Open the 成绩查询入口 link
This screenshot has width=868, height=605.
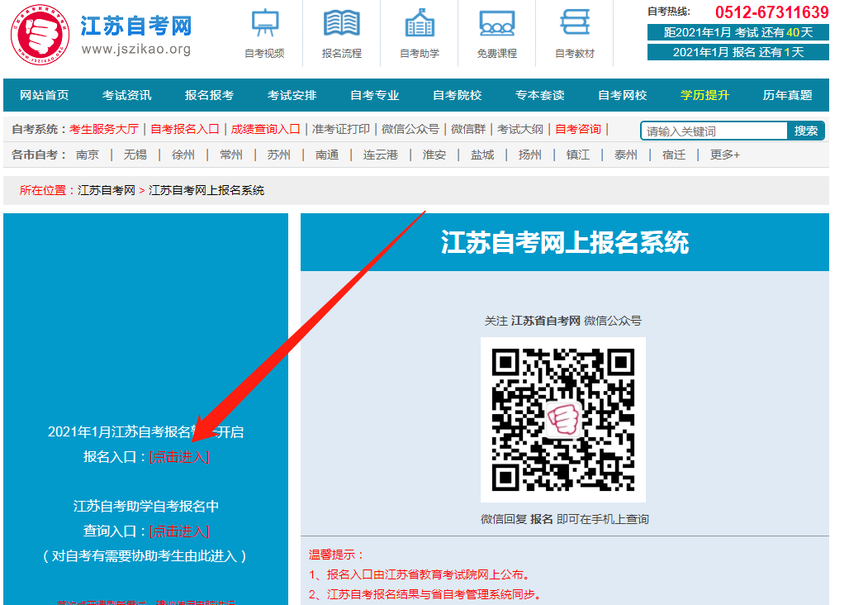click(265, 129)
